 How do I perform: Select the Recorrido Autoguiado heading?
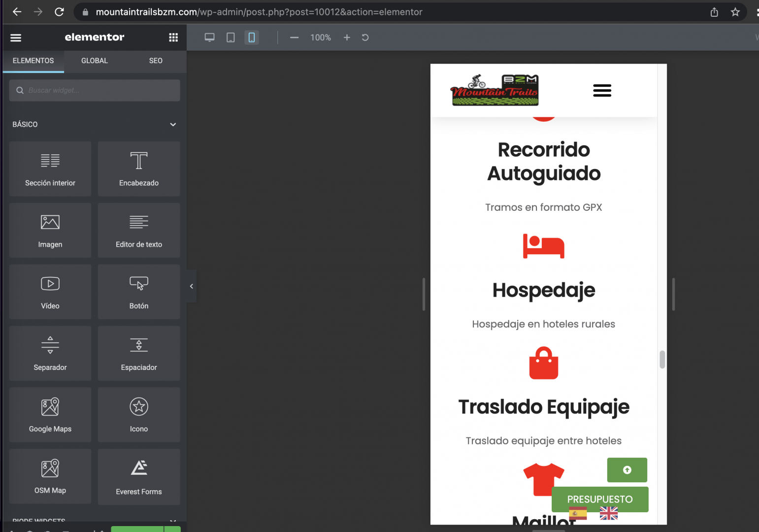(x=544, y=162)
